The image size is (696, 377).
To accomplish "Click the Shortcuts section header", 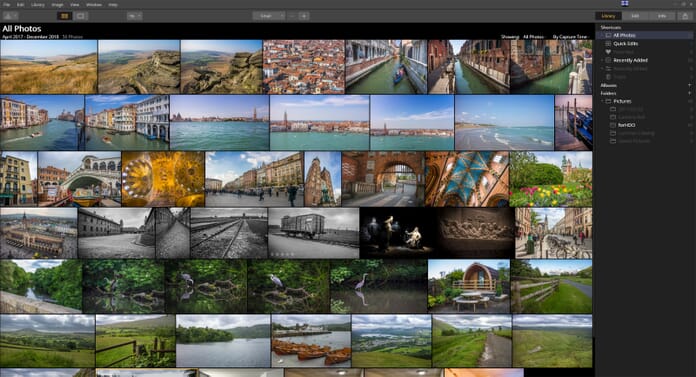I will [x=611, y=28].
